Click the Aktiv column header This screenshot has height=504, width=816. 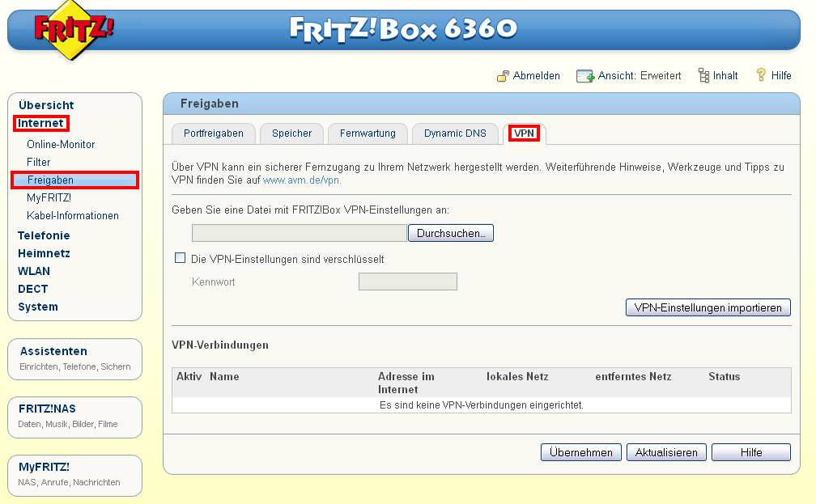click(189, 376)
